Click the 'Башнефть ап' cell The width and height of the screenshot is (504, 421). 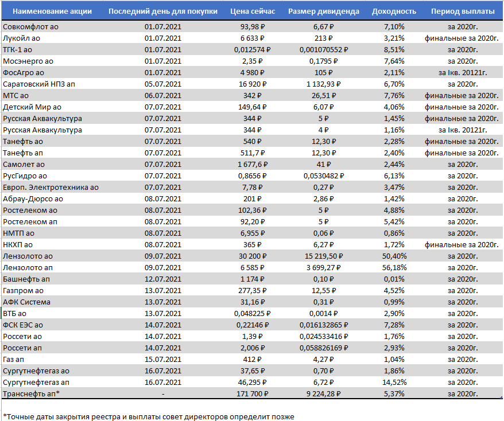tap(26, 279)
